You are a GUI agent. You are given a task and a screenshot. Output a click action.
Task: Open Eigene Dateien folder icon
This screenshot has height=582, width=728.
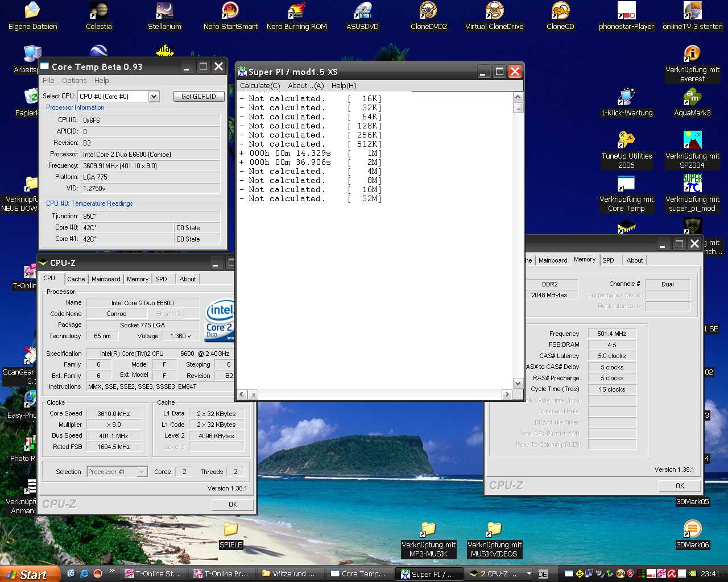tap(33, 16)
